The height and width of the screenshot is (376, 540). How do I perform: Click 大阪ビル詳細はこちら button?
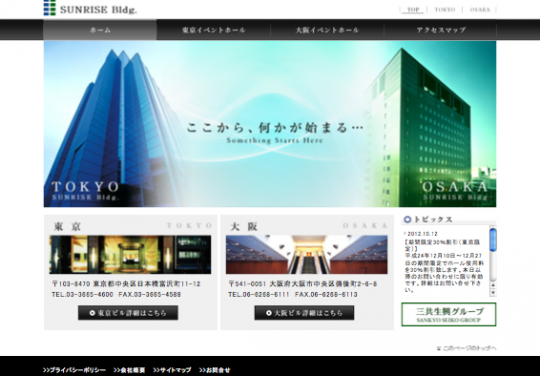[x=304, y=313]
